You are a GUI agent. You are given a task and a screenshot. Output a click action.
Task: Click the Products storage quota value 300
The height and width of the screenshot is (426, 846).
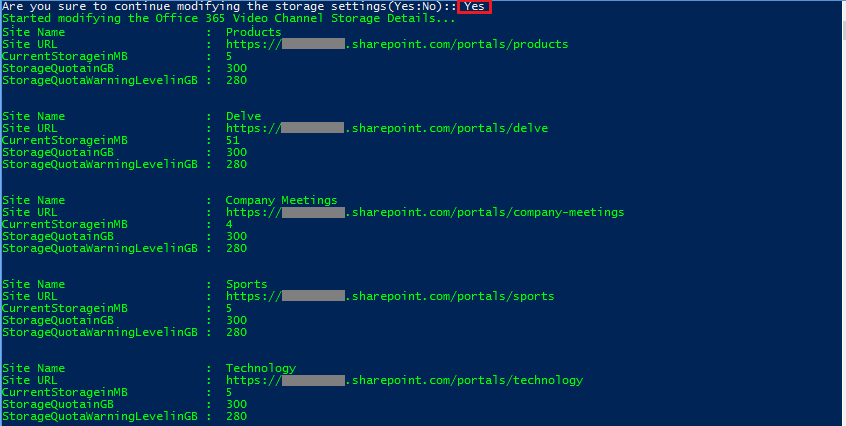[236, 68]
